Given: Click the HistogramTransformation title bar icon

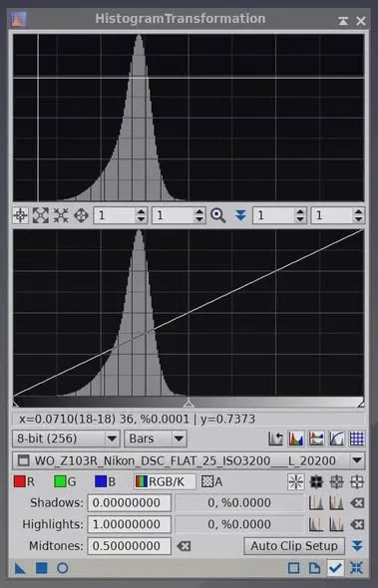Looking at the screenshot, I should [x=19, y=19].
